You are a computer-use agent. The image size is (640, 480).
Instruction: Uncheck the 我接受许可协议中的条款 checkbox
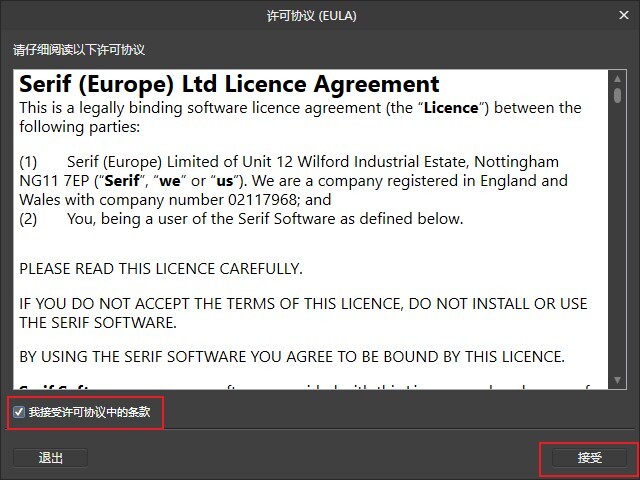tap(19, 412)
